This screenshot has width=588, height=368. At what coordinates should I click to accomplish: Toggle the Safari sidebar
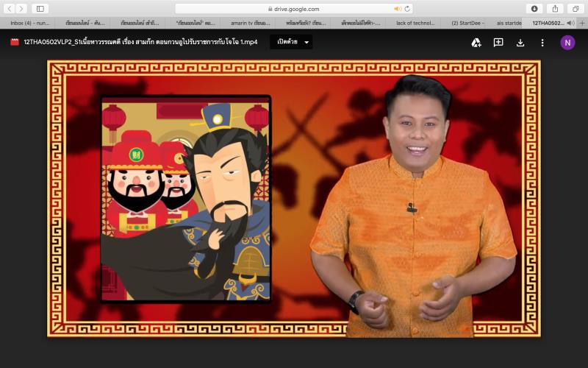click(x=40, y=9)
